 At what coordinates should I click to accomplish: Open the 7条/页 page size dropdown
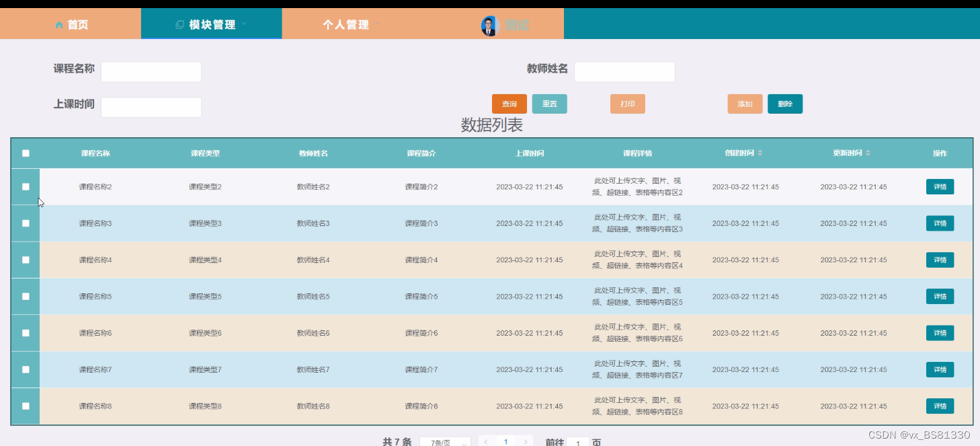(x=445, y=442)
